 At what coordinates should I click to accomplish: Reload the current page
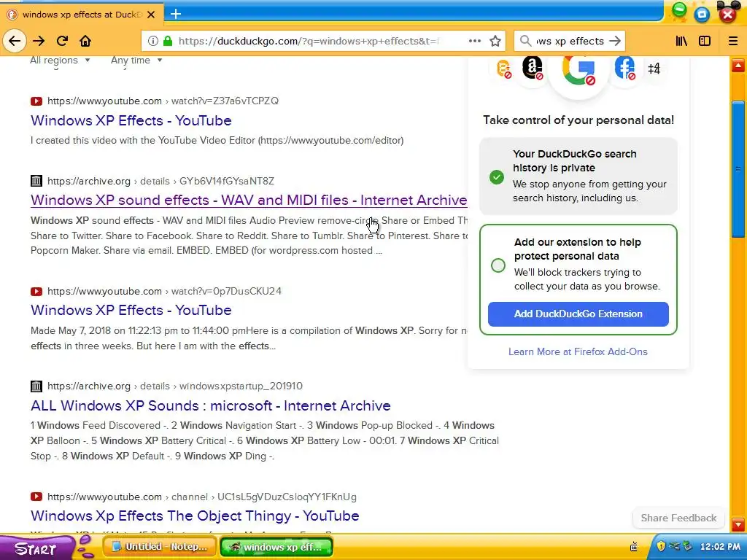pos(62,41)
